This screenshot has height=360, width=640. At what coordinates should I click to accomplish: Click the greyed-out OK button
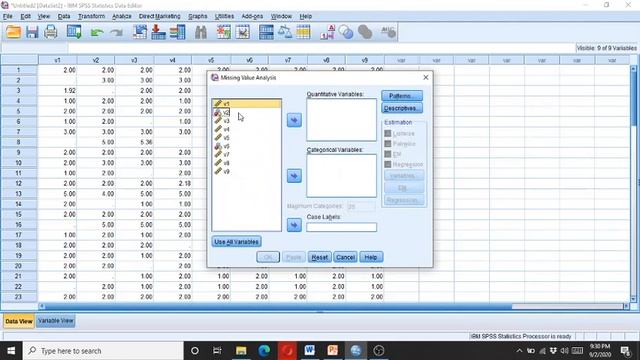[268, 257]
